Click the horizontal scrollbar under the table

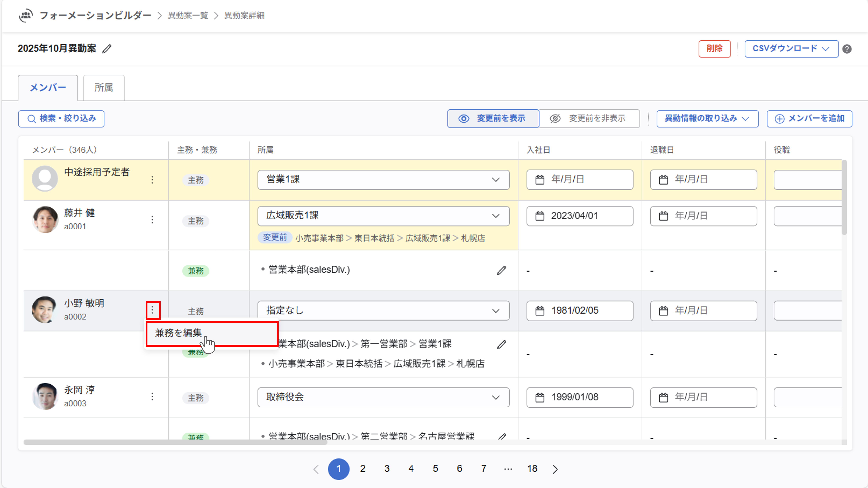pos(175,442)
